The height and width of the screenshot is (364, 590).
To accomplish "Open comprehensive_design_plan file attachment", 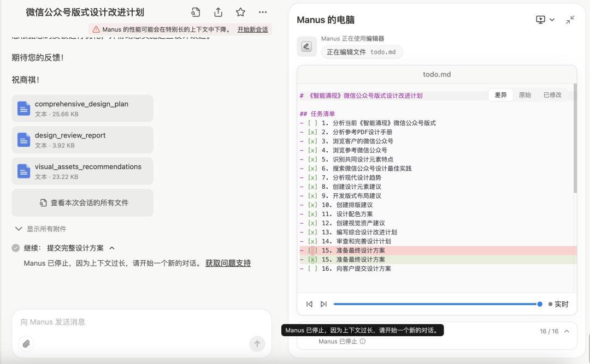I will (82, 108).
